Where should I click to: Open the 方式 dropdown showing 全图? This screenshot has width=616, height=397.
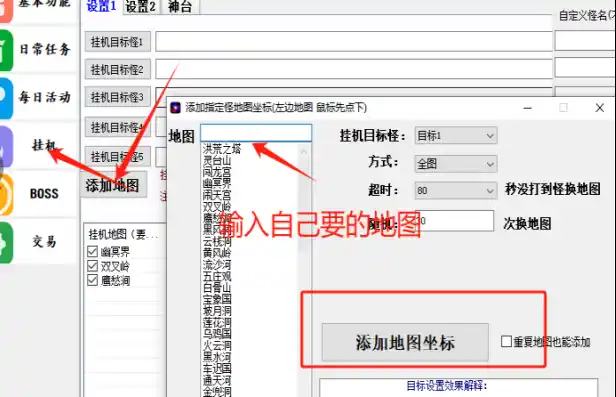(x=456, y=163)
